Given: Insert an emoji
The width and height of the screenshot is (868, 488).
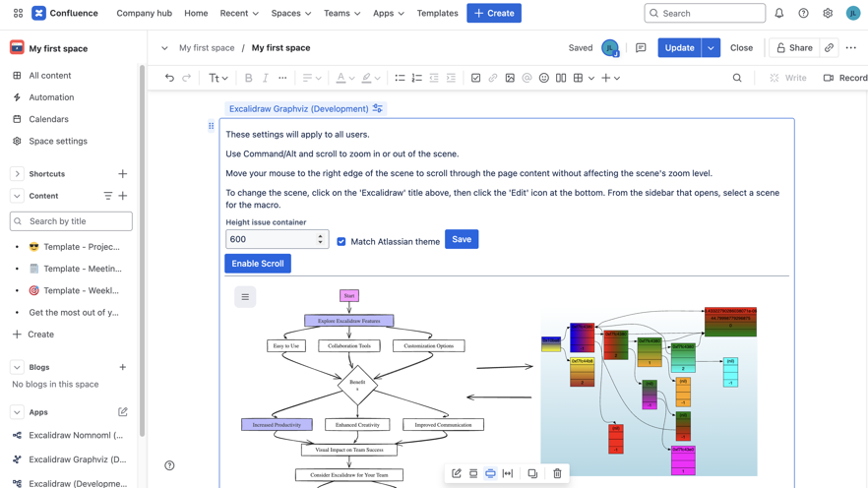Looking at the screenshot, I should click(x=544, y=78).
